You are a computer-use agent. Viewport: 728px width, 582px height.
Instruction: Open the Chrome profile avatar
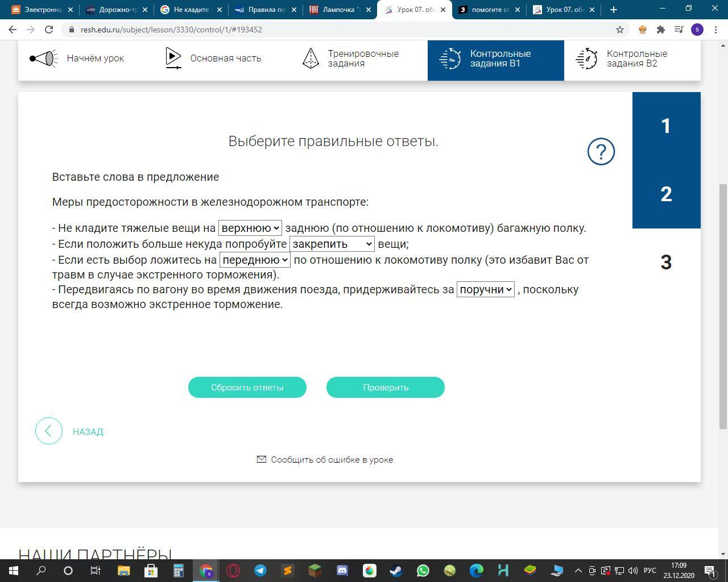coord(697,30)
